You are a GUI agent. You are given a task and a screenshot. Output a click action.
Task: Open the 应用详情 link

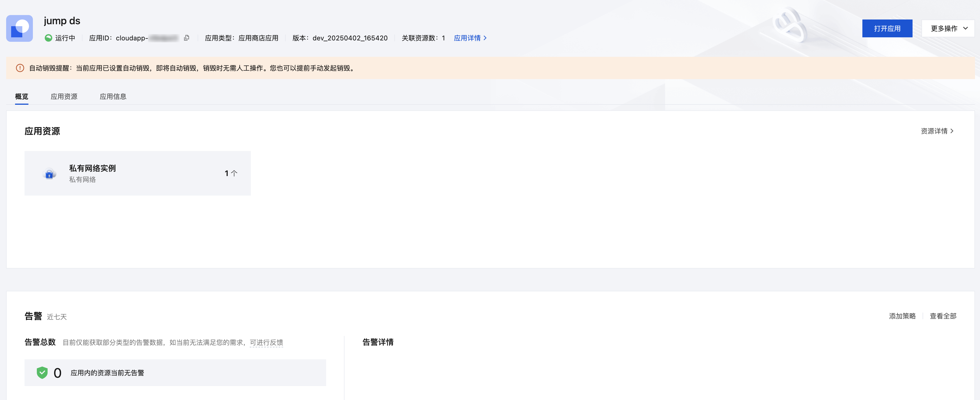467,38
